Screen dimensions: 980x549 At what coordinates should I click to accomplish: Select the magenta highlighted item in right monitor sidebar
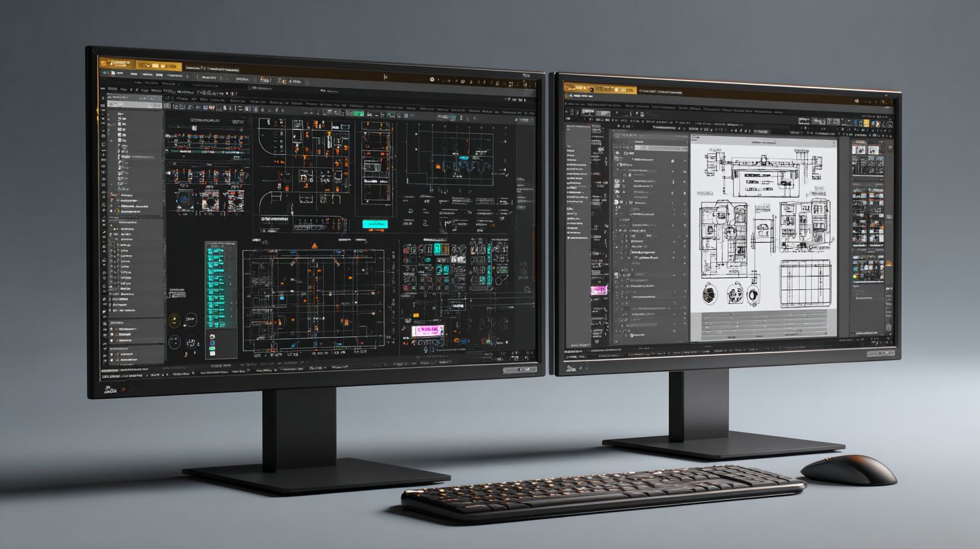pos(598,290)
